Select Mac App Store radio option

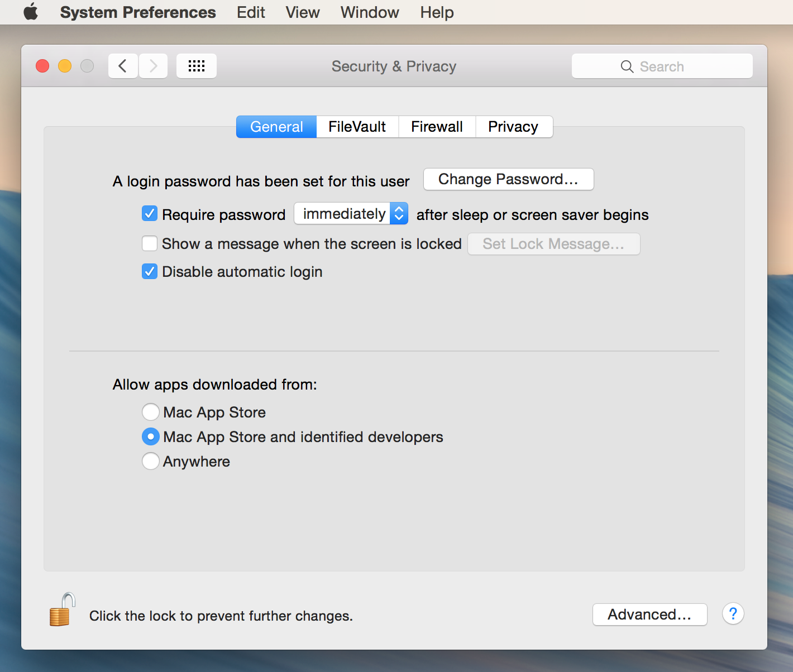151,412
